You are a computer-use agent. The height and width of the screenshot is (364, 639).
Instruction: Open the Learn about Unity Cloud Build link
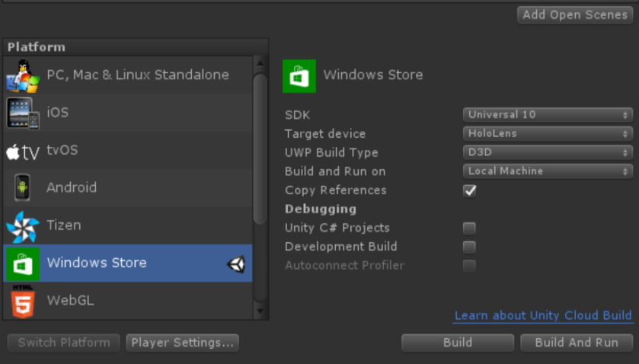click(543, 315)
